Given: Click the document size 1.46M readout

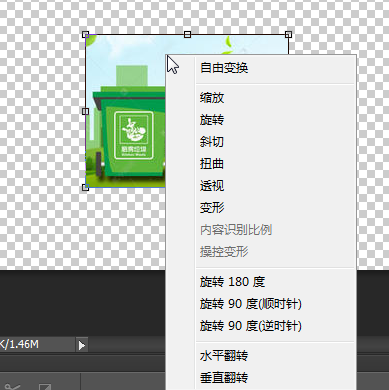Looking at the screenshot, I should [x=19, y=344].
